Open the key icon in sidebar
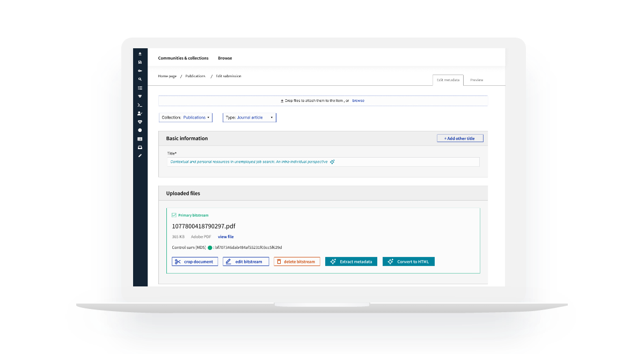This screenshot has width=644, height=354. pos(140,71)
